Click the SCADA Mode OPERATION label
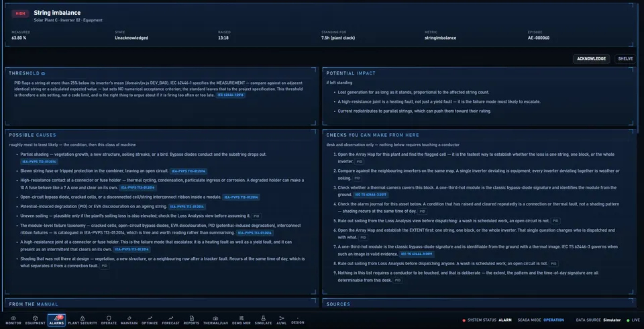The image size is (644, 329). [541, 320]
